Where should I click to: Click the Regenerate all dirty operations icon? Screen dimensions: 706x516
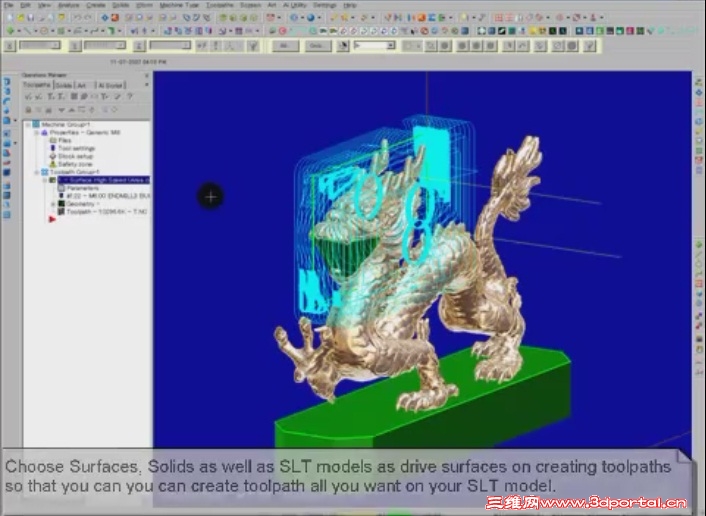pyautogui.click(x=61, y=97)
